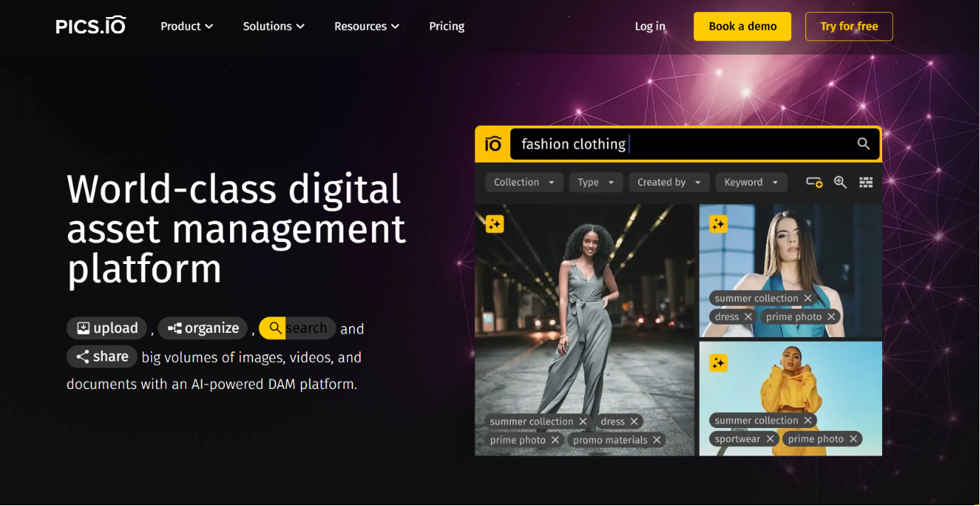Click the yellow IO logo beside the search field

493,144
